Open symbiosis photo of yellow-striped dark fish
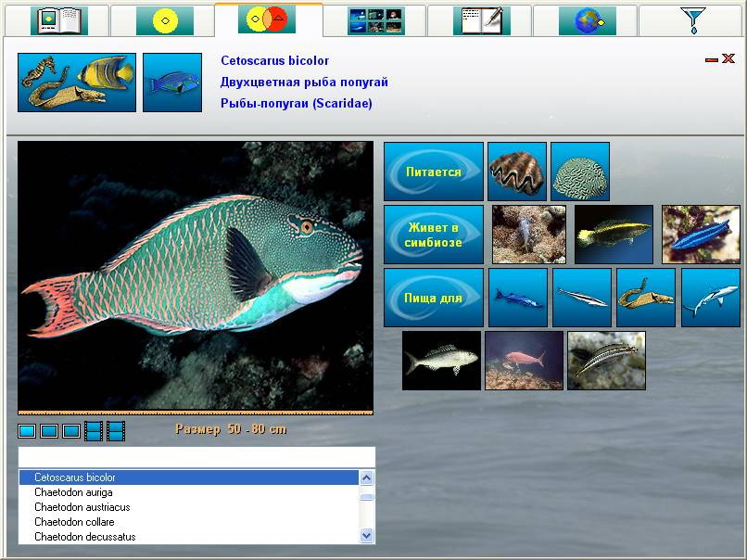Screen dimensions: 747x560 pyautogui.click(x=614, y=235)
